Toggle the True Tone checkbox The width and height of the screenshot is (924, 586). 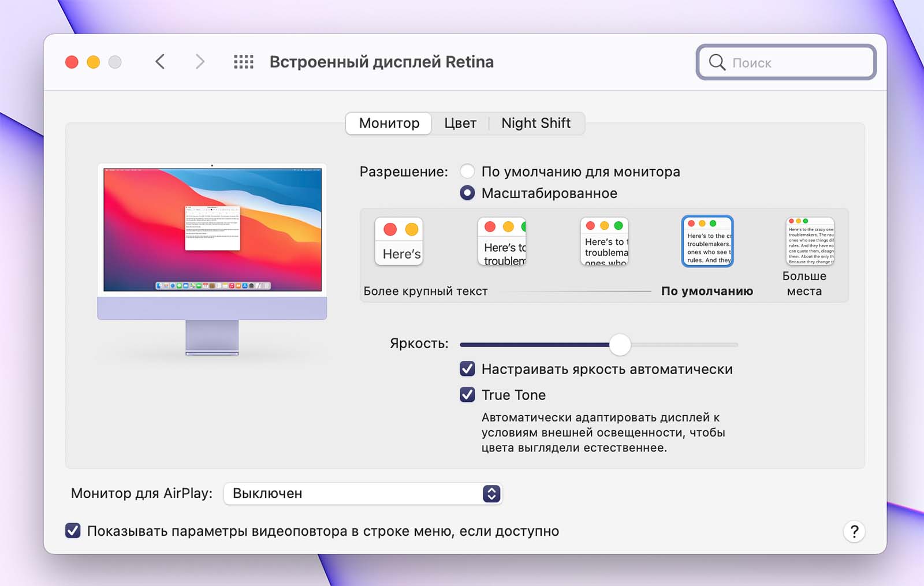[x=467, y=395]
